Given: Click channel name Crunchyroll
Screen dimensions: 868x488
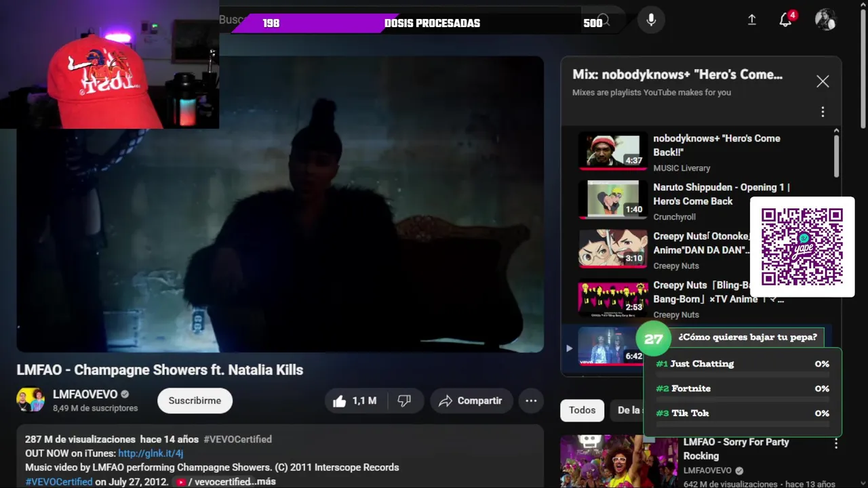Looking at the screenshot, I should pos(674,217).
